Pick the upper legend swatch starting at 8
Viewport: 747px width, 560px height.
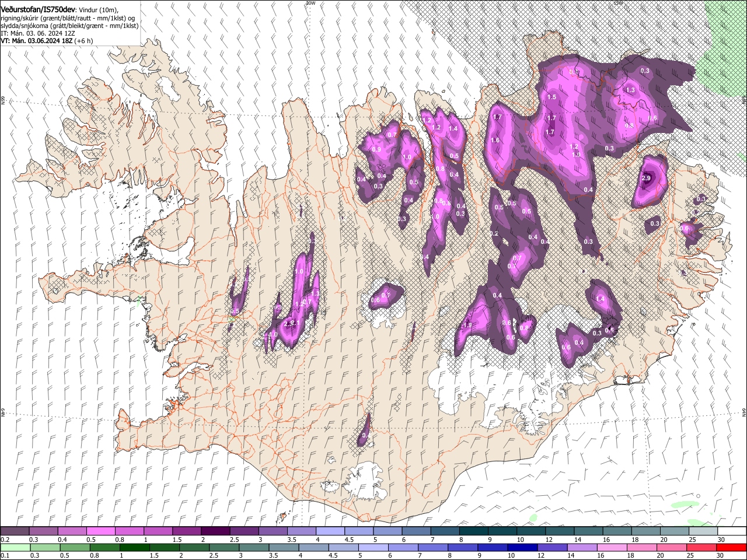[x=473, y=531]
